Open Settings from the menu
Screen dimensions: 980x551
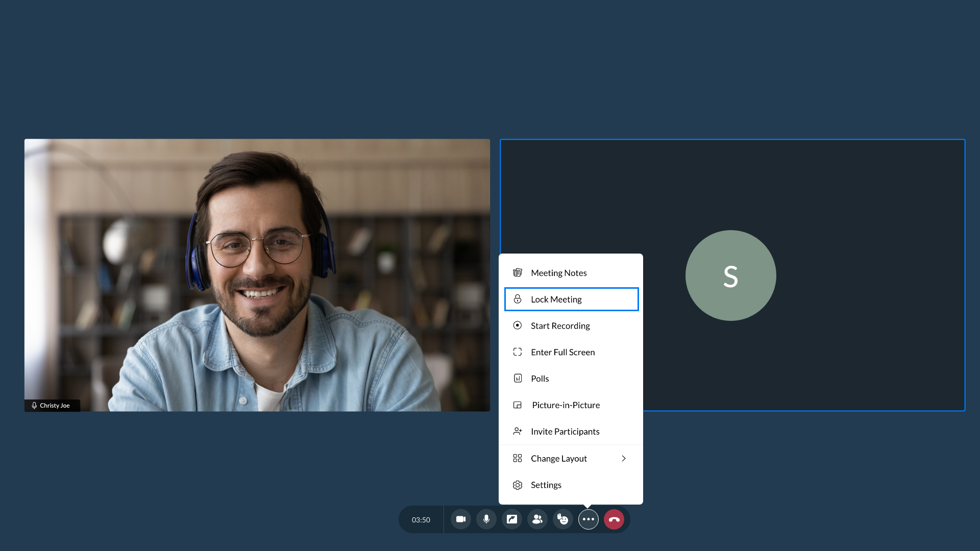(x=546, y=484)
